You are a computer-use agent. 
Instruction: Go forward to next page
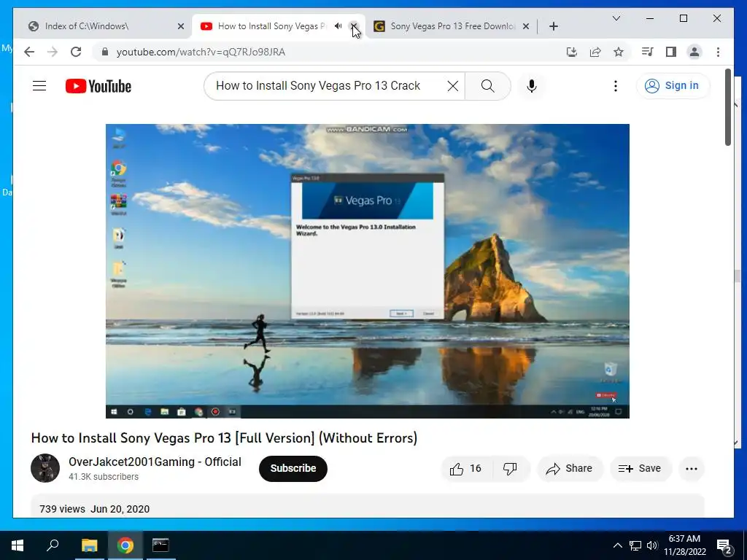(53, 52)
